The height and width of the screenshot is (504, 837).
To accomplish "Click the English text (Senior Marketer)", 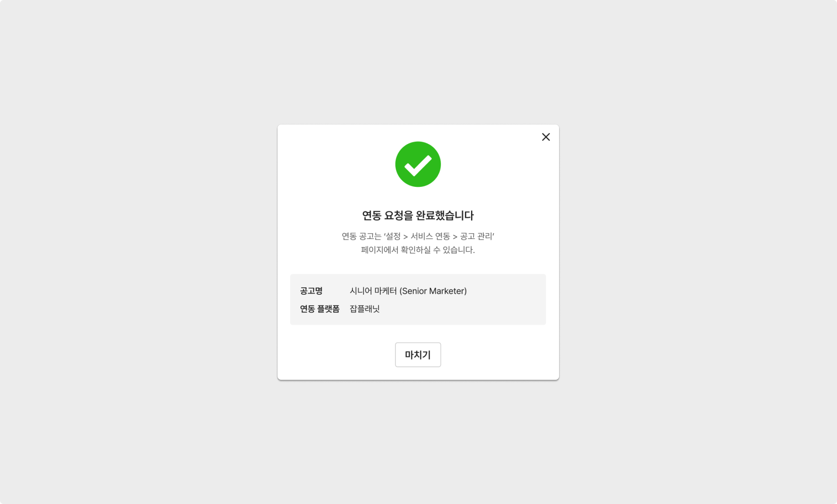I will (433, 291).
